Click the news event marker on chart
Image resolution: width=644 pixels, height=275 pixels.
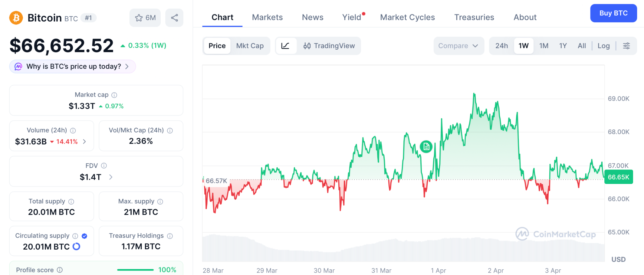426,147
